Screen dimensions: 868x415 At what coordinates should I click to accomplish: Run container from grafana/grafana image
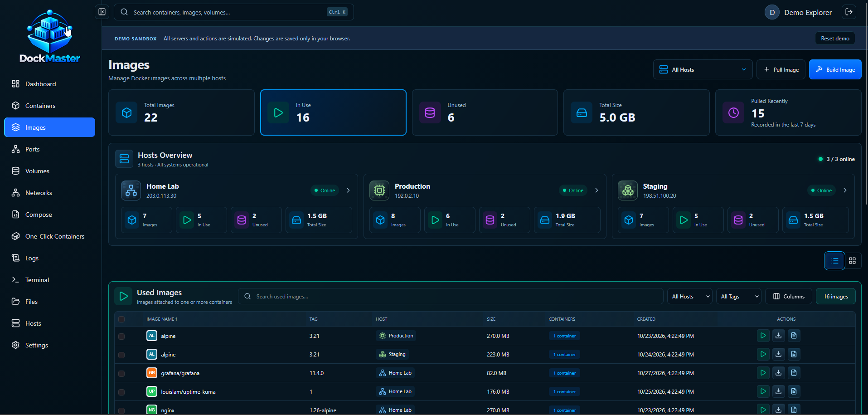click(x=763, y=373)
